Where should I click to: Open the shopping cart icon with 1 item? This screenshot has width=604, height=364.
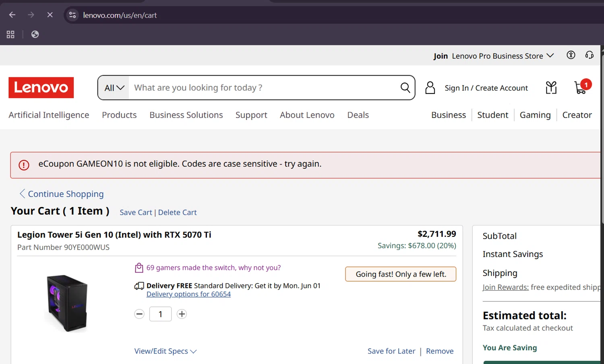coord(582,87)
